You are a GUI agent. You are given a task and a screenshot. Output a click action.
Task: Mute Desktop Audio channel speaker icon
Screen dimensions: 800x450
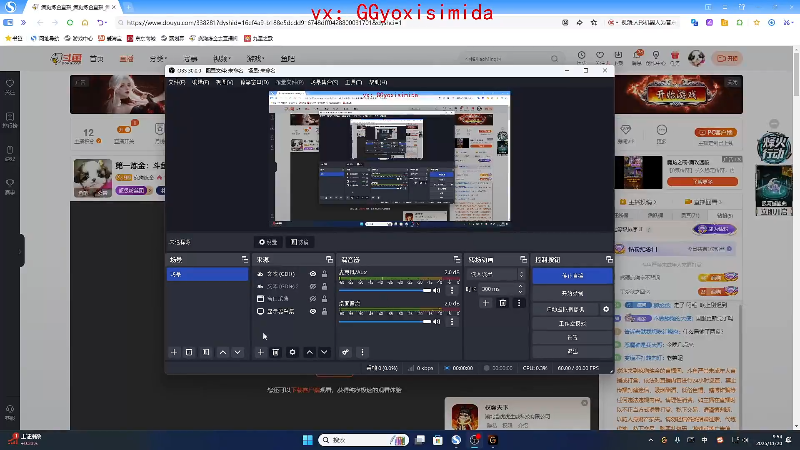pyautogui.click(x=437, y=321)
